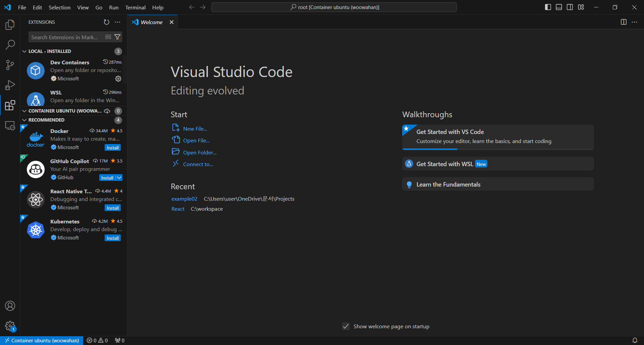The height and width of the screenshot is (345, 644).
Task: Open editor more actions menu
Action: tap(634, 22)
